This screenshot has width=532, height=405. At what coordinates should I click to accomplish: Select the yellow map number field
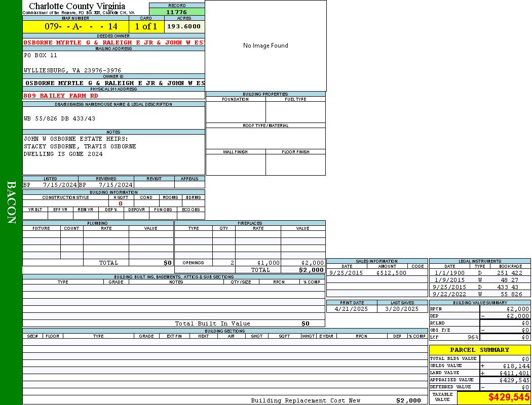point(75,26)
